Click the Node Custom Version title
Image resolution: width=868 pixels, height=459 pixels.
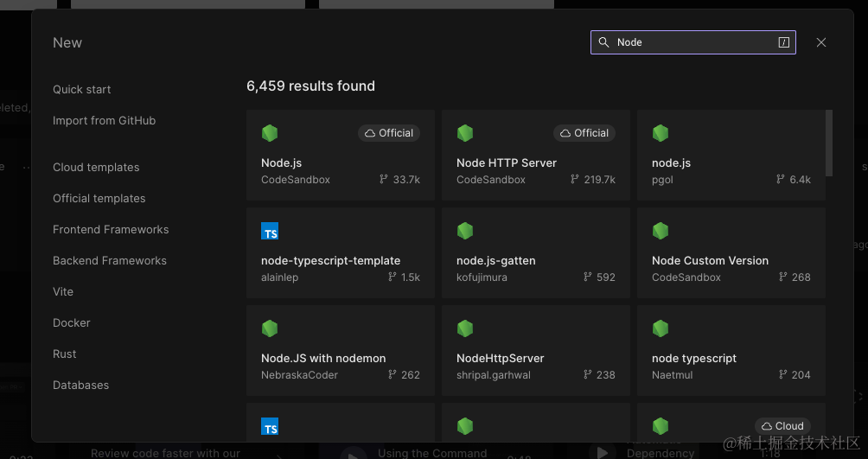click(x=711, y=260)
